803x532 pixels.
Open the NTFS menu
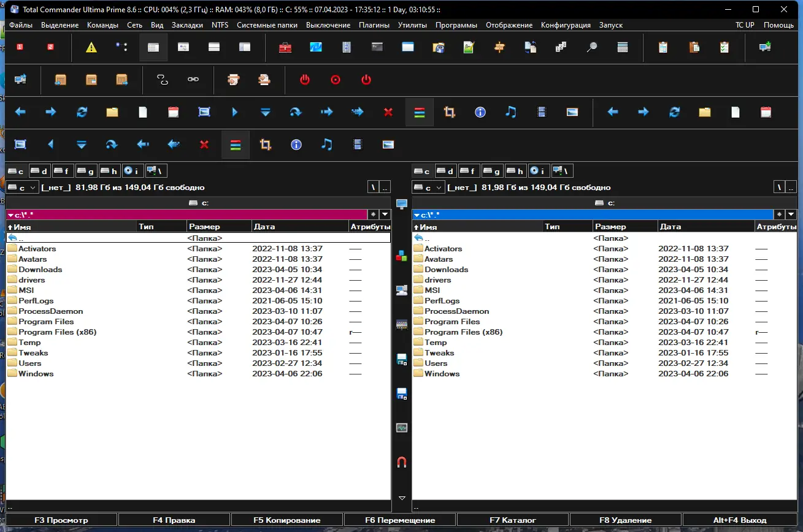tap(220, 25)
